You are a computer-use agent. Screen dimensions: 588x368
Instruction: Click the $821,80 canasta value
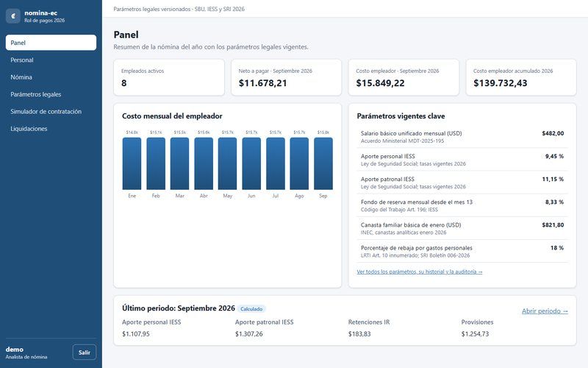[553, 225]
